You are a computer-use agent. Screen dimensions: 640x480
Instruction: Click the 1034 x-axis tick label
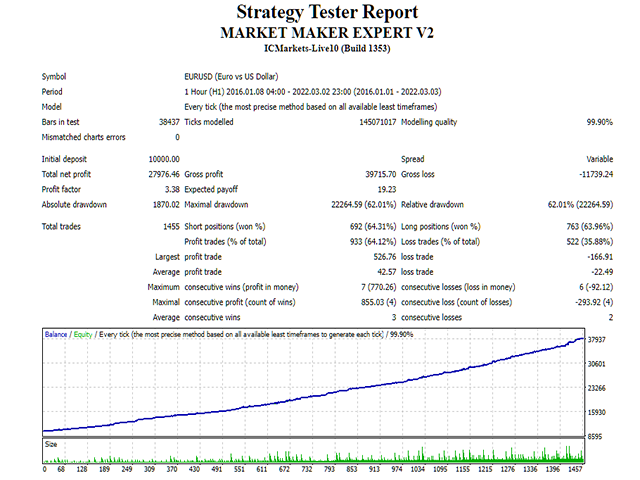pos(418,469)
